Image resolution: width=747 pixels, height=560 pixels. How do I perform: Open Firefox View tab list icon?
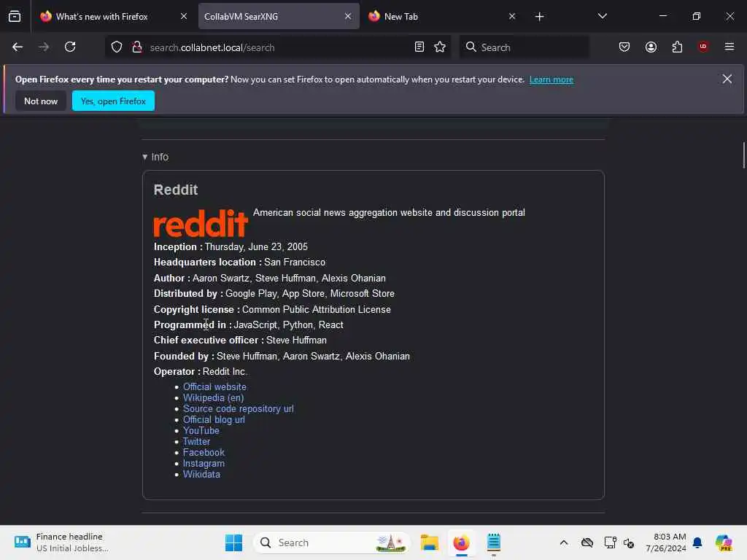(15, 17)
